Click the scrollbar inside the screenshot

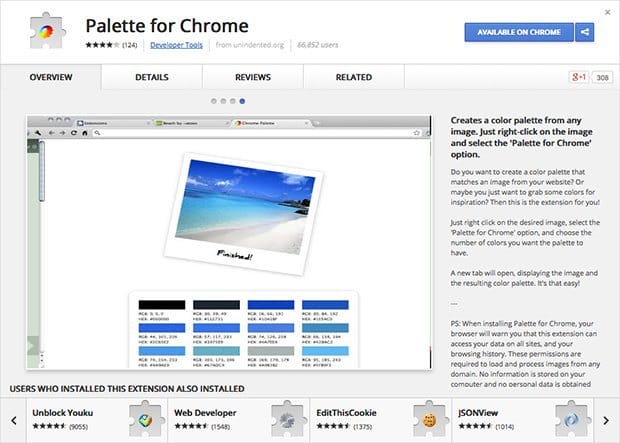tap(42, 172)
